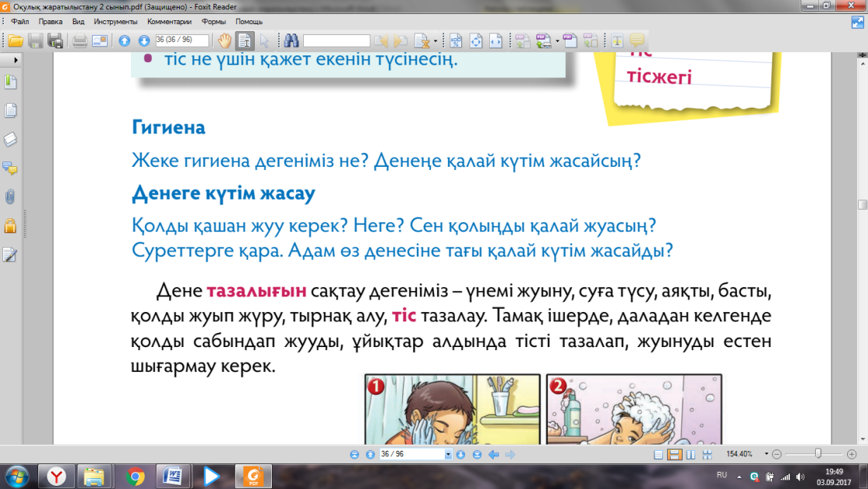Open the Формы menu
This screenshot has height=489, width=868.
[213, 22]
